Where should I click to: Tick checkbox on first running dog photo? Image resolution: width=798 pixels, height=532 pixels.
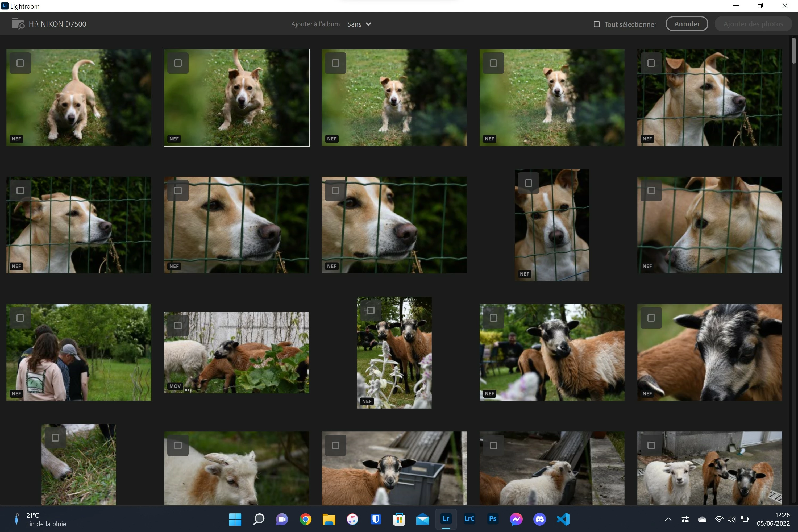20,63
